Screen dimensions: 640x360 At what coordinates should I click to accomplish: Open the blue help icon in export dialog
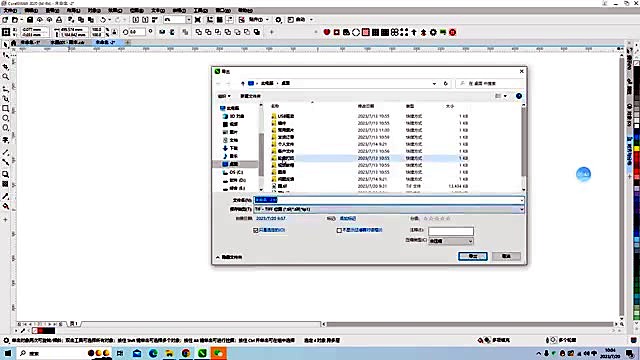tap(519, 96)
